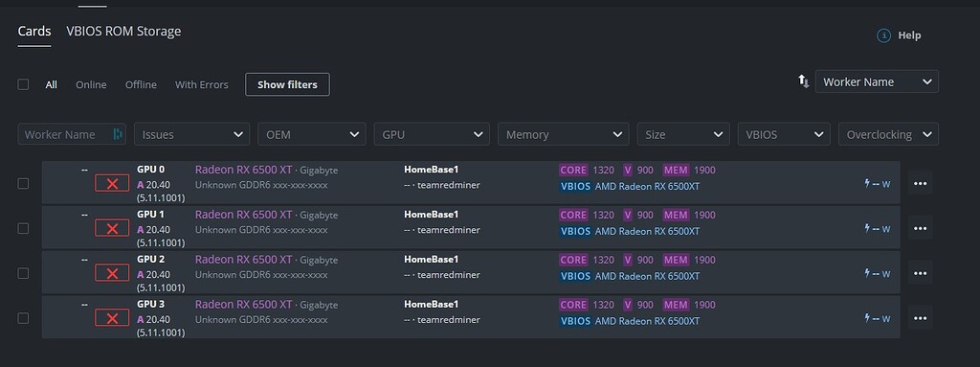
Task: Click the red X error icon for GPU 3
Action: pyautogui.click(x=112, y=319)
